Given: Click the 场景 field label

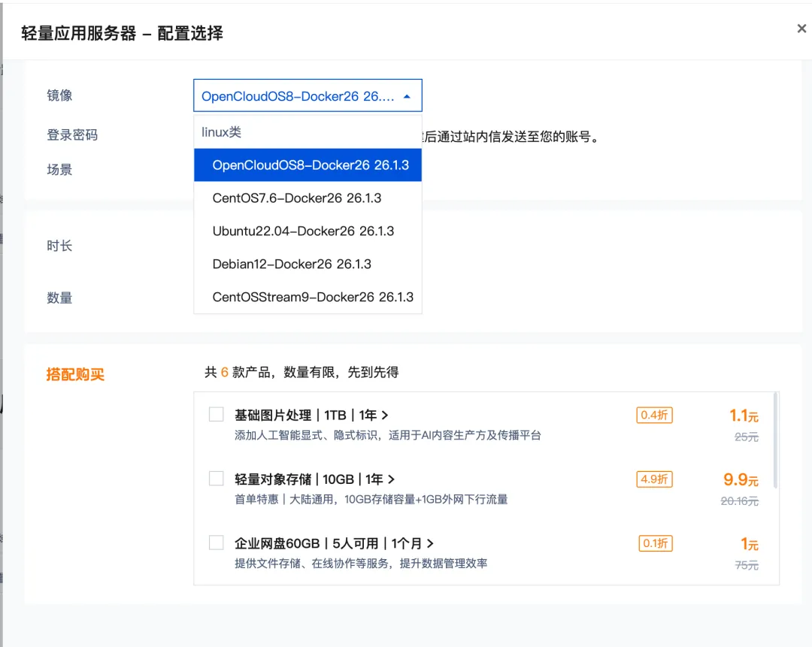Looking at the screenshot, I should click(59, 169).
